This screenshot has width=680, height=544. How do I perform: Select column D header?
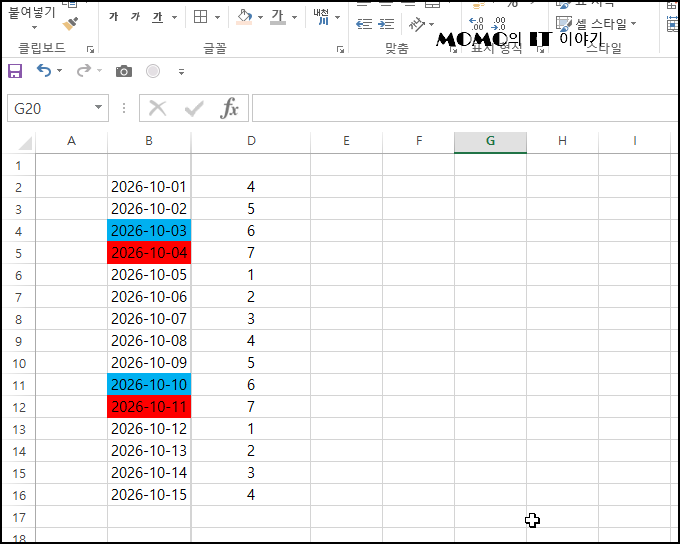[x=251, y=141]
